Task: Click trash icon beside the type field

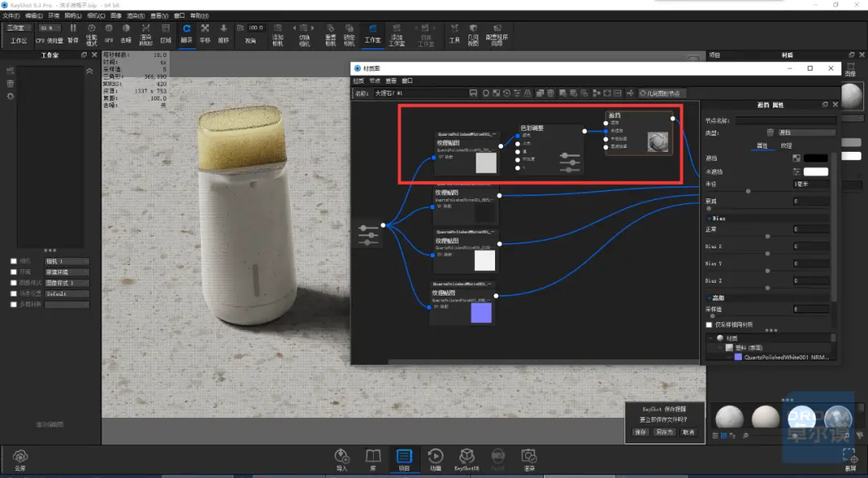Action: tap(770, 133)
